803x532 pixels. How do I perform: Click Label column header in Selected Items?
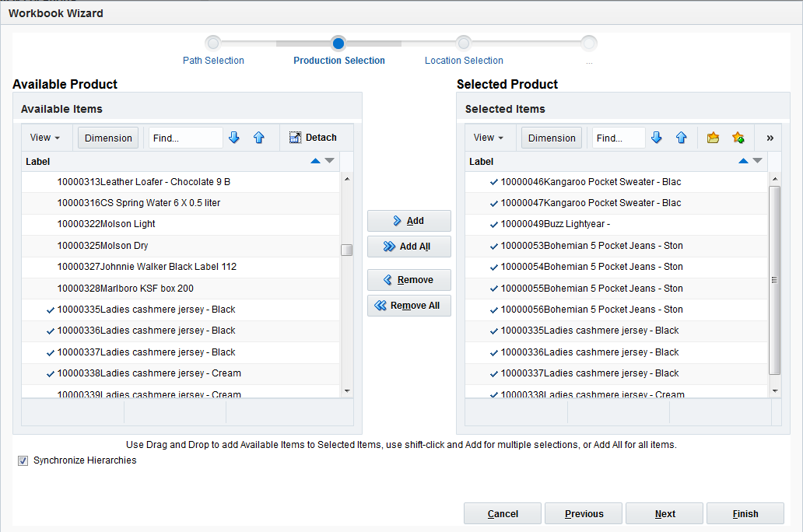click(616, 161)
